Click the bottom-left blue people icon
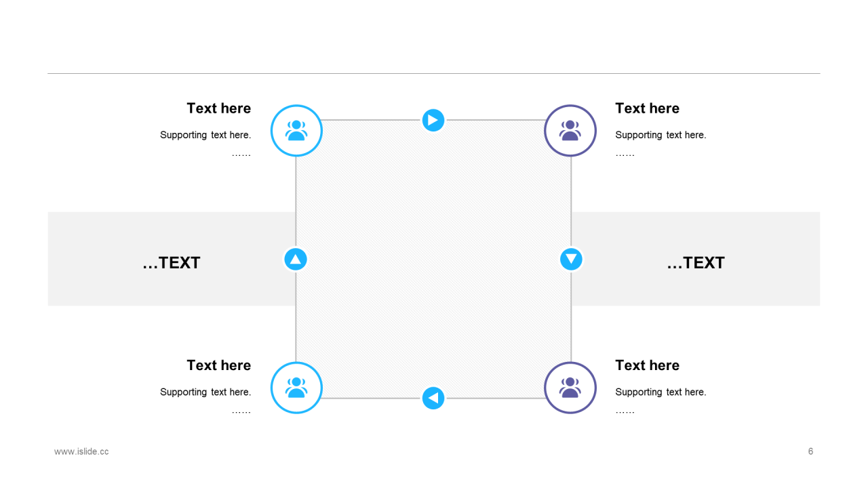This screenshot has width=868, height=488. pyautogui.click(x=296, y=388)
